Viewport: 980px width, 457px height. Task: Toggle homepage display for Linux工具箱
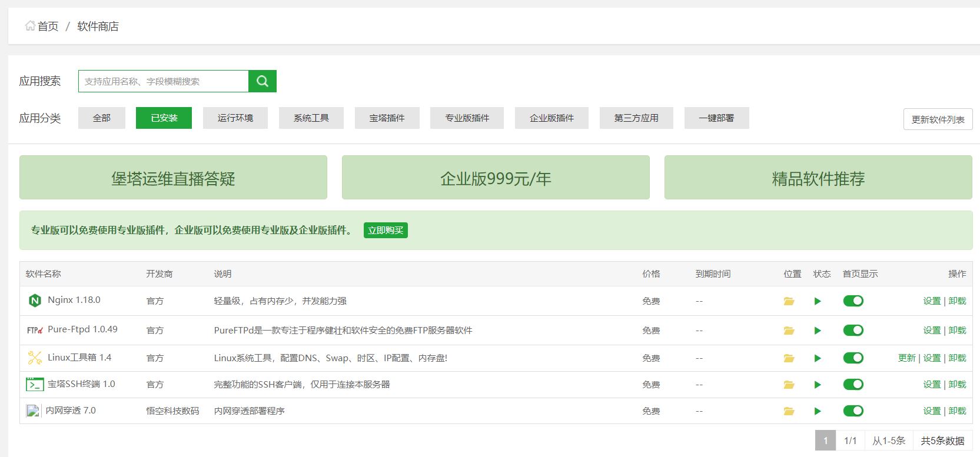tap(853, 358)
